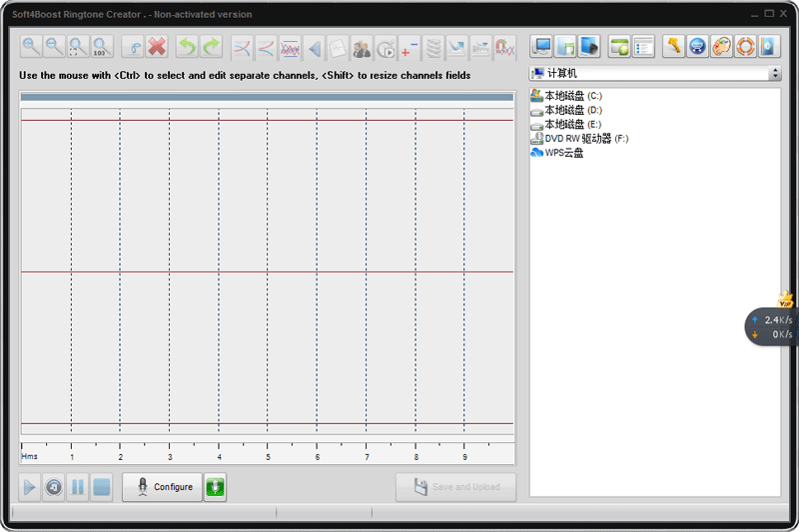Click the lasso trim toolbar icon

(x=134, y=47)
